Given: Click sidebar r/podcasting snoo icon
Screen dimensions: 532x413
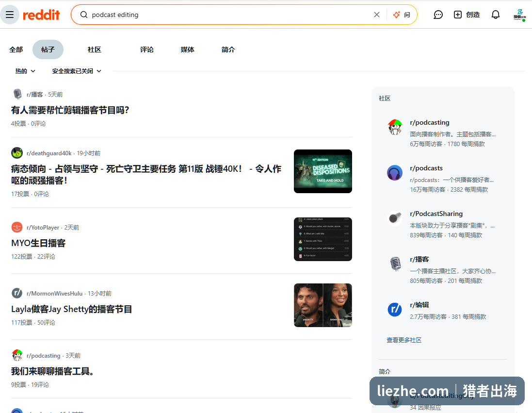Looking at the screenshot, I should 395,127.
